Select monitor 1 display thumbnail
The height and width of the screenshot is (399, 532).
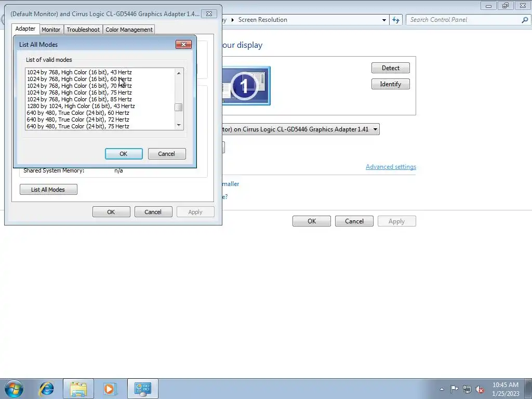click(x=246, y=86)
